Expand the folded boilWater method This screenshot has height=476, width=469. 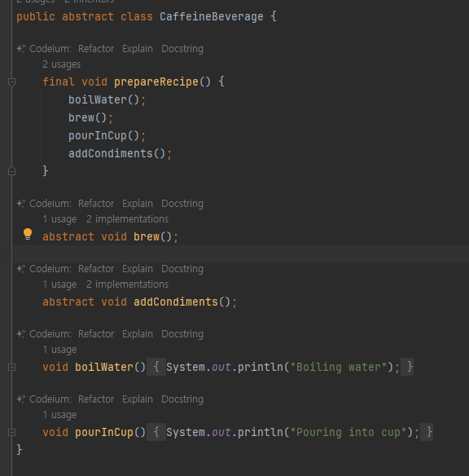(x=11, y=368)
